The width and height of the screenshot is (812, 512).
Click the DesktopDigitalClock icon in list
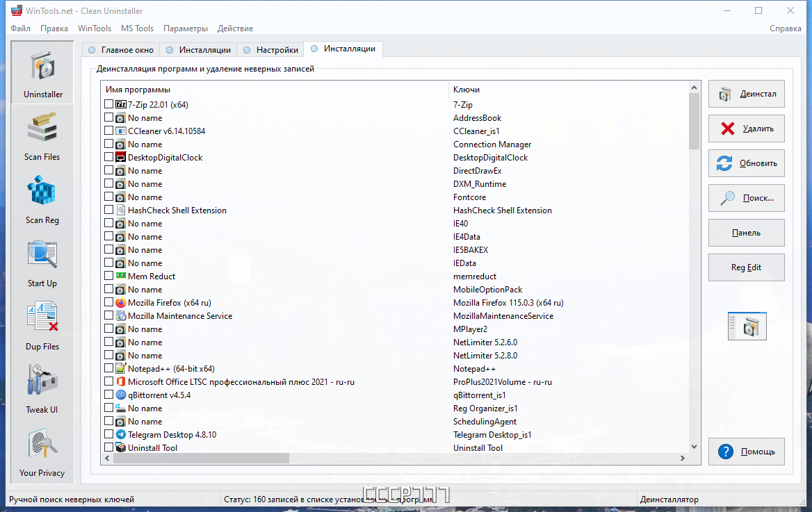[121, 158]
